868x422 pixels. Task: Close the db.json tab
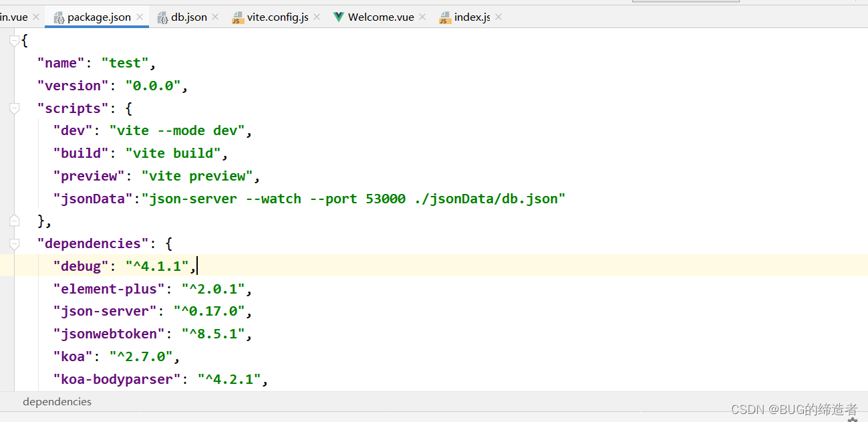coord(214,17)
